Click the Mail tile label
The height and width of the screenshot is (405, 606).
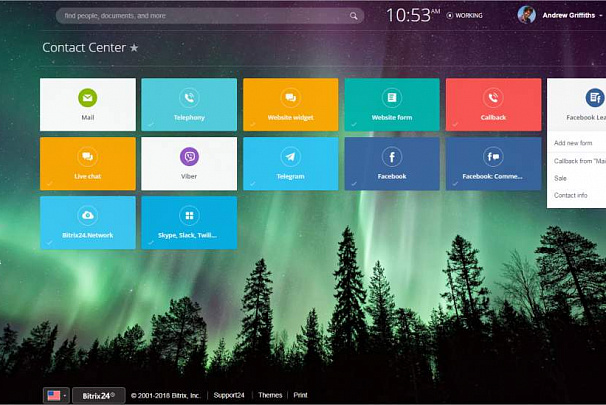coord(88,117)
